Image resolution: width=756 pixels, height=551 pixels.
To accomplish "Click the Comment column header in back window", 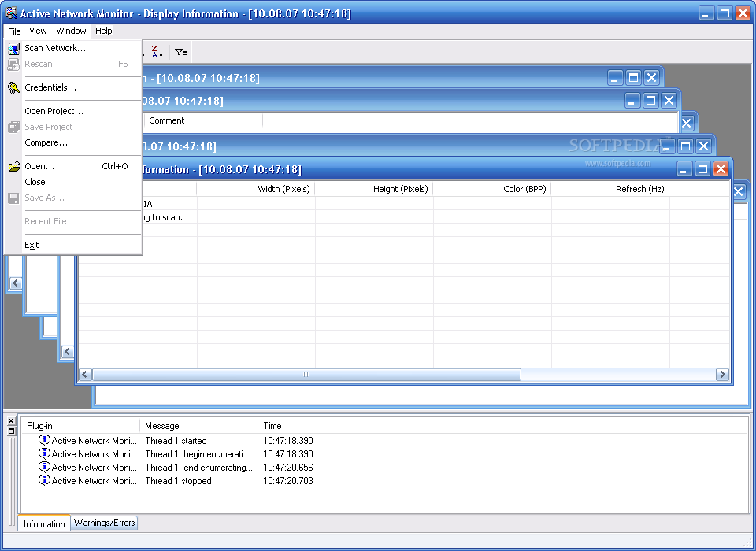I will (203, 120).
